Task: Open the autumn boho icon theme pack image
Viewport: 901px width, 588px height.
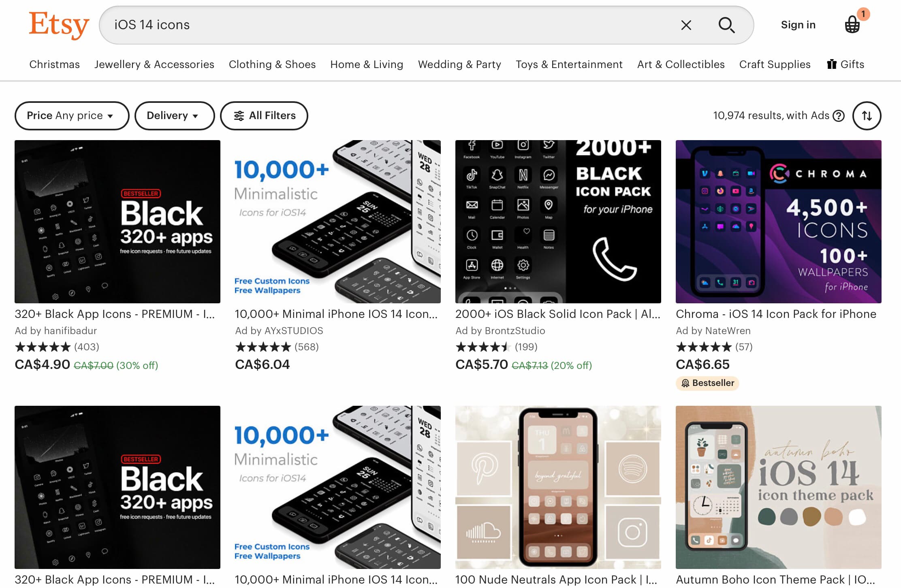Action: coord(778,487)
